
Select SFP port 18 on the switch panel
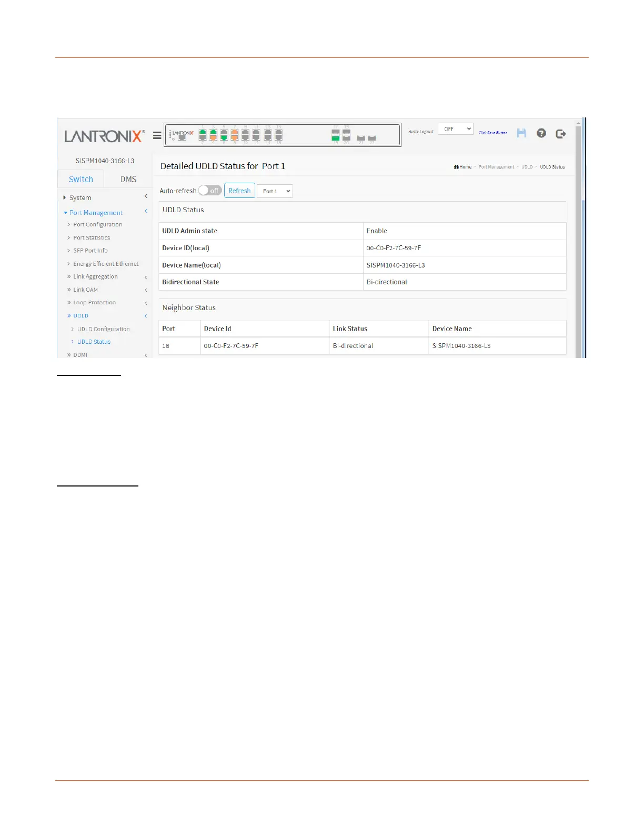[x=336, y=138]
